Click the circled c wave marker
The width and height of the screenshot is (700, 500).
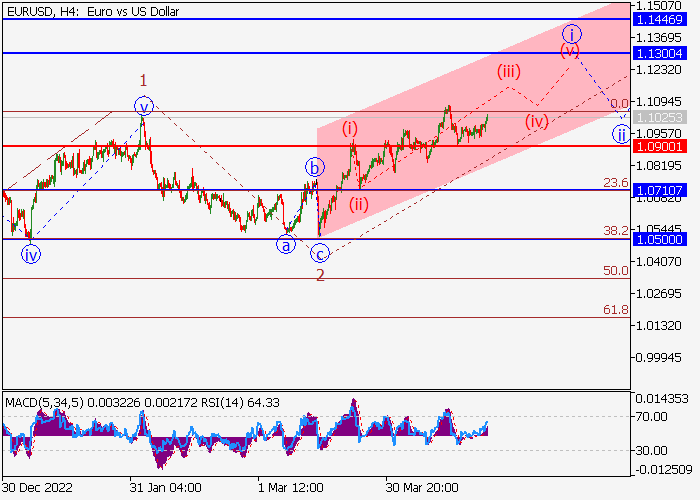[319, 254]
